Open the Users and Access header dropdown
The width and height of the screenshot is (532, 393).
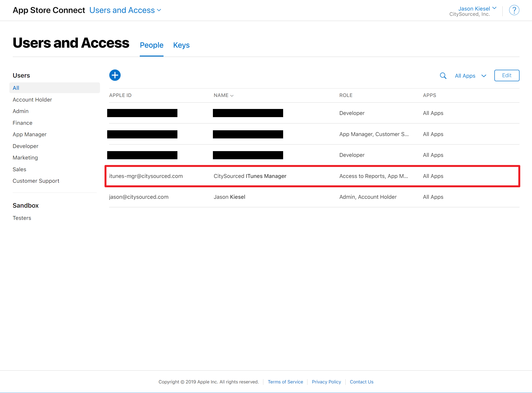coord(125,10)
